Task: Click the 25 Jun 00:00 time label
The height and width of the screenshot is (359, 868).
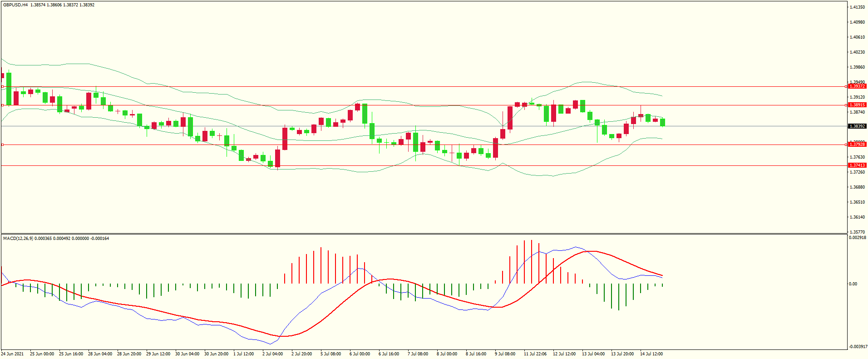Action: point(42,354)
